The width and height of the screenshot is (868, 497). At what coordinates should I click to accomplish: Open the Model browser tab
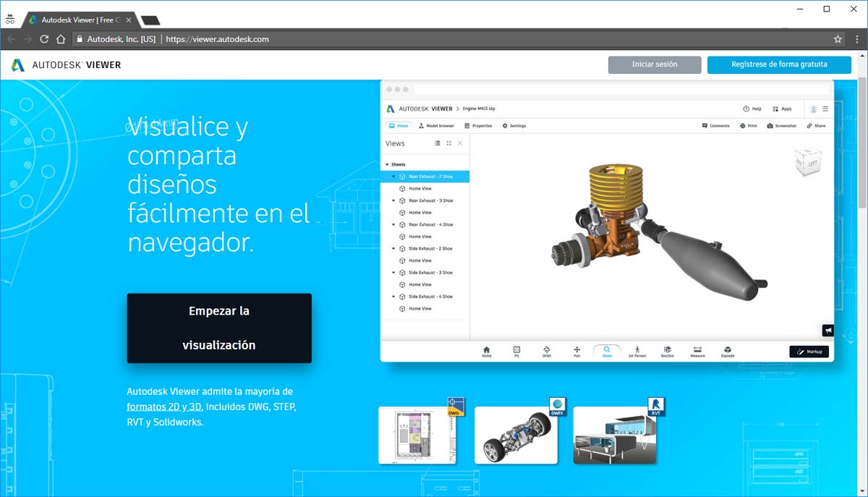tap(436, 126)
